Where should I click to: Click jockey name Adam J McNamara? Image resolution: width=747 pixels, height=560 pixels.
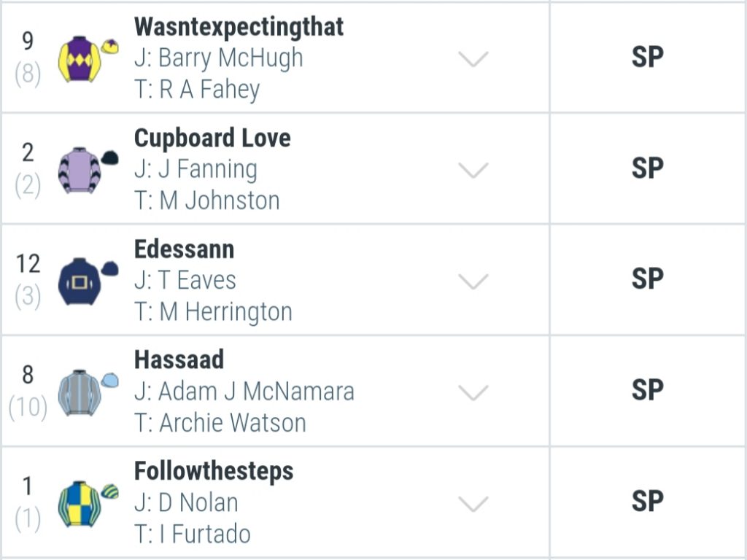pyautogui.click(x=256, y=392)
